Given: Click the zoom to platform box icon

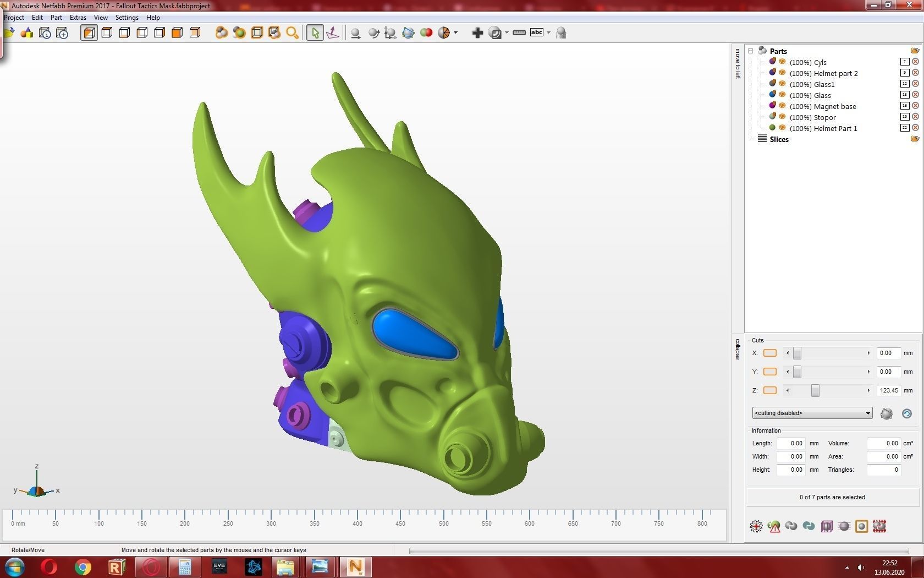Looking at the screenshot, I should click(x=257, y=33).
